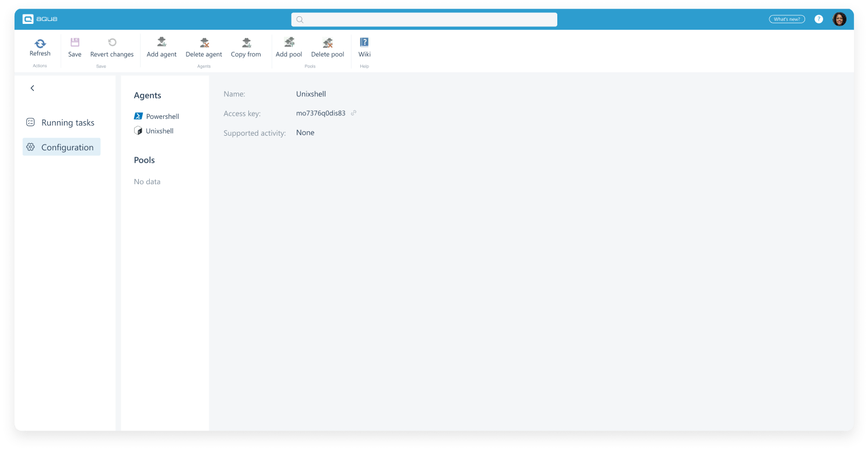
Task: Click the Revert changes icon
Action: coord(111,43)
